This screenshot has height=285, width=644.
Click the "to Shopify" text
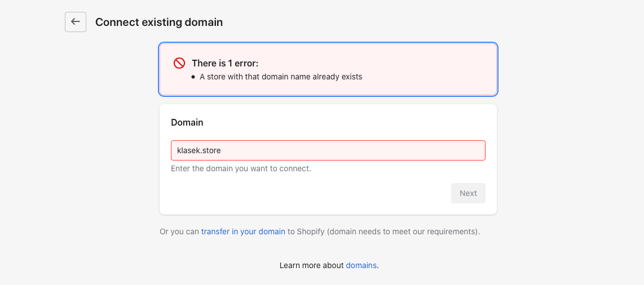point(306,231)
